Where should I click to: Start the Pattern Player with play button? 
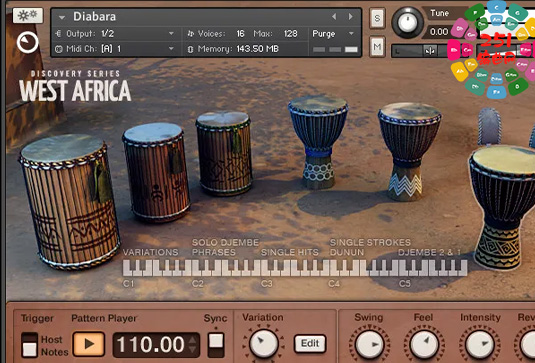88,344
